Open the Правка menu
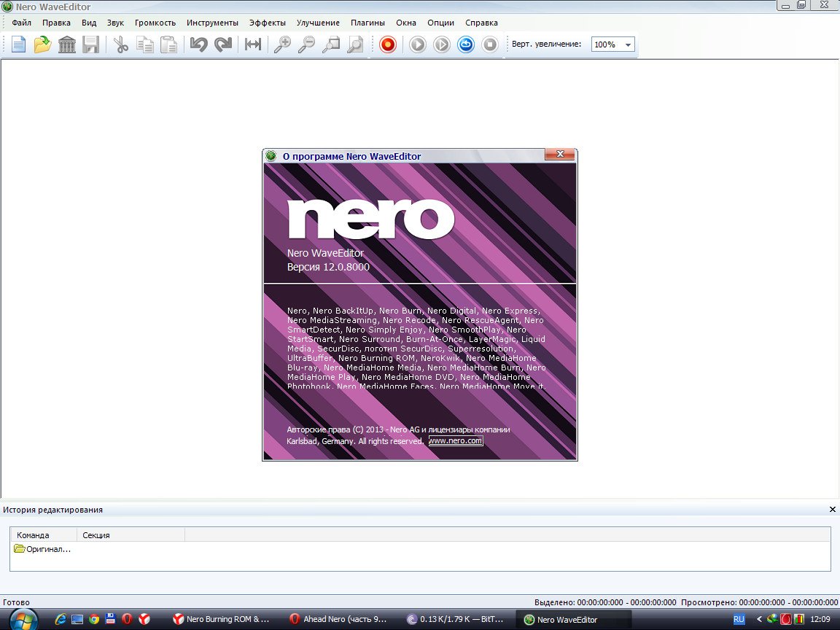 tap(56, 23)
